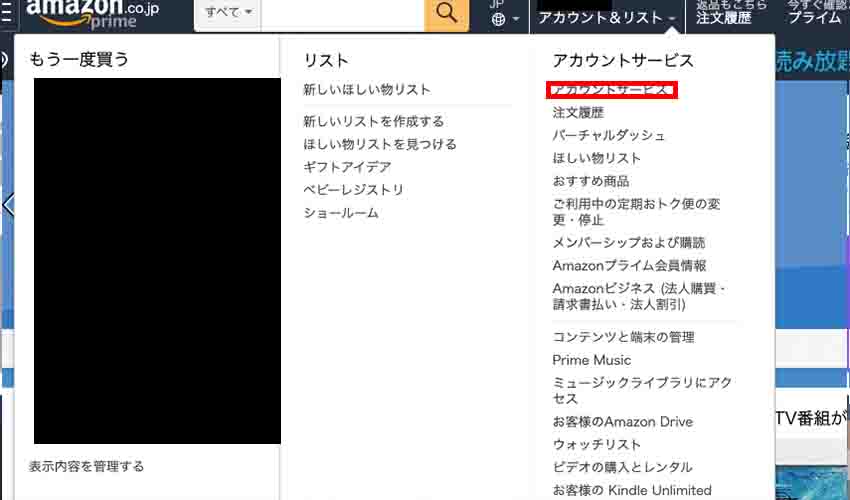Click the search magnifier button
The height and width of the screenshot is (500, 850).
[446, 13]
